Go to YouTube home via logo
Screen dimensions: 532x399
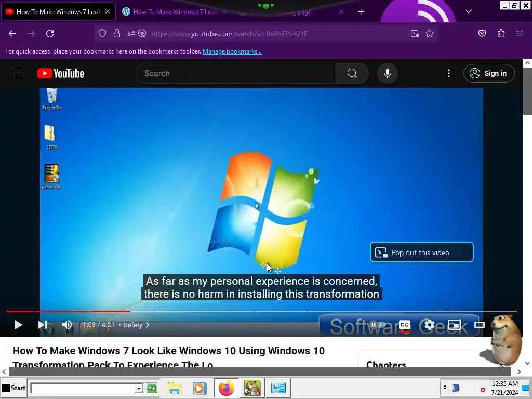(x=61, y=73)
